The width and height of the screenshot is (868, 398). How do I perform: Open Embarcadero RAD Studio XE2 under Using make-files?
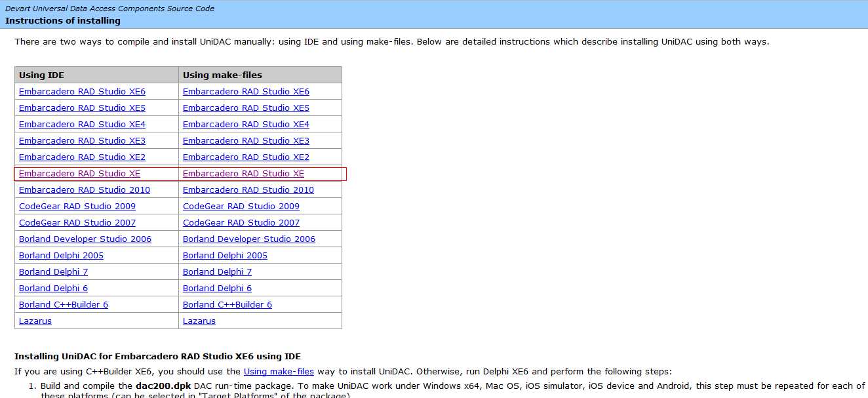(246, 157)
